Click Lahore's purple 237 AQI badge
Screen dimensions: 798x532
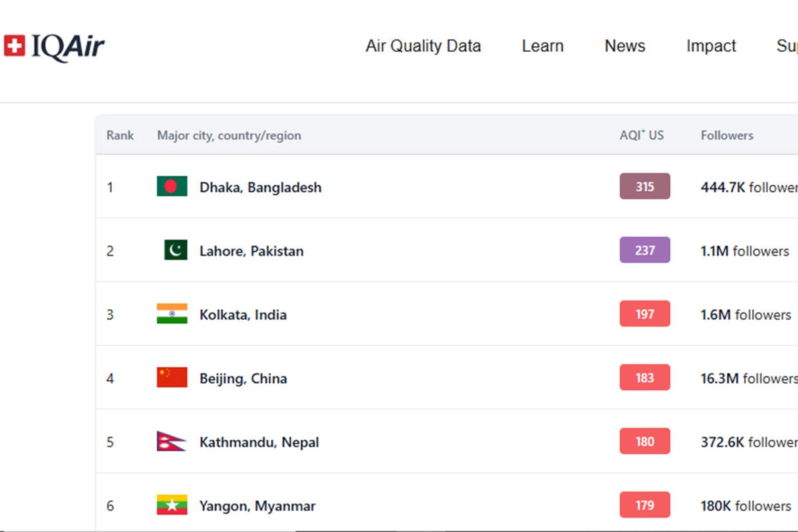pyautogui.click(x=644, y=251)
